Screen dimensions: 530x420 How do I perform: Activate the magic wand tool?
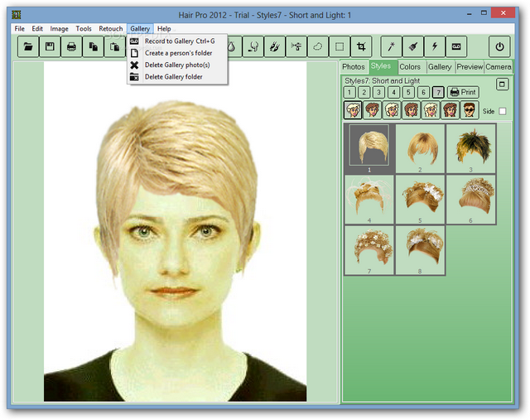point(391,46)
